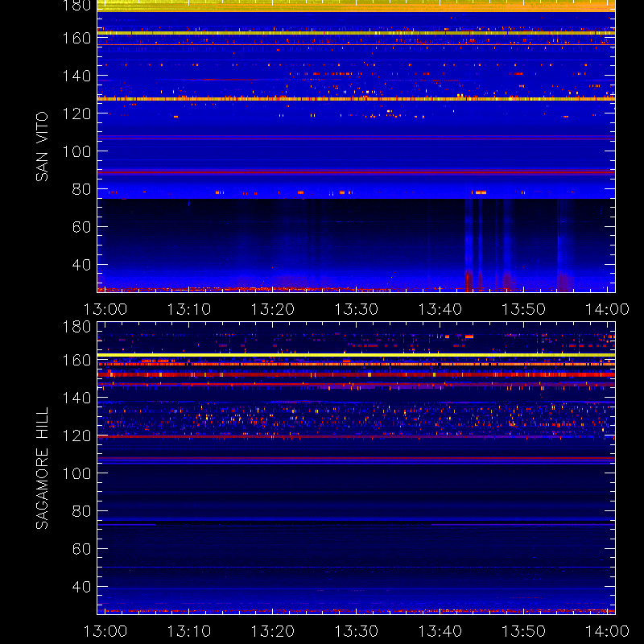Click 13:10 under the Sagamore Hill plot
The width and height of the screenshot is (644, 644).
189,631
